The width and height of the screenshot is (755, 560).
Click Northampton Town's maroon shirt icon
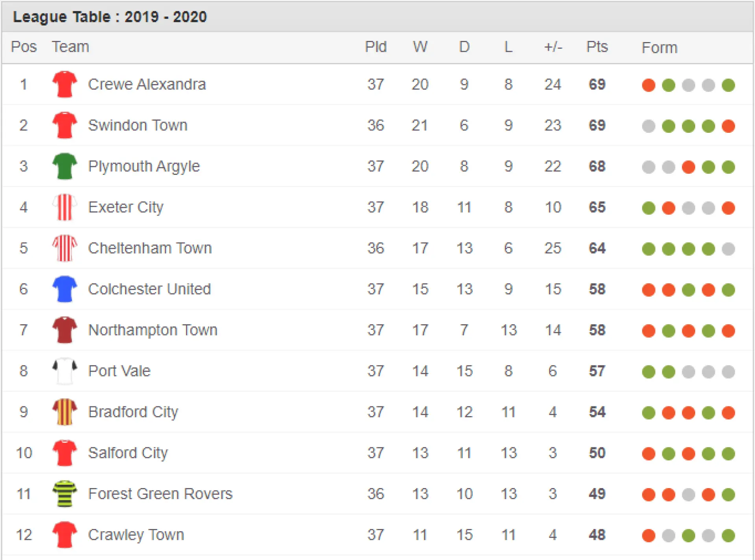pos(65,330)
